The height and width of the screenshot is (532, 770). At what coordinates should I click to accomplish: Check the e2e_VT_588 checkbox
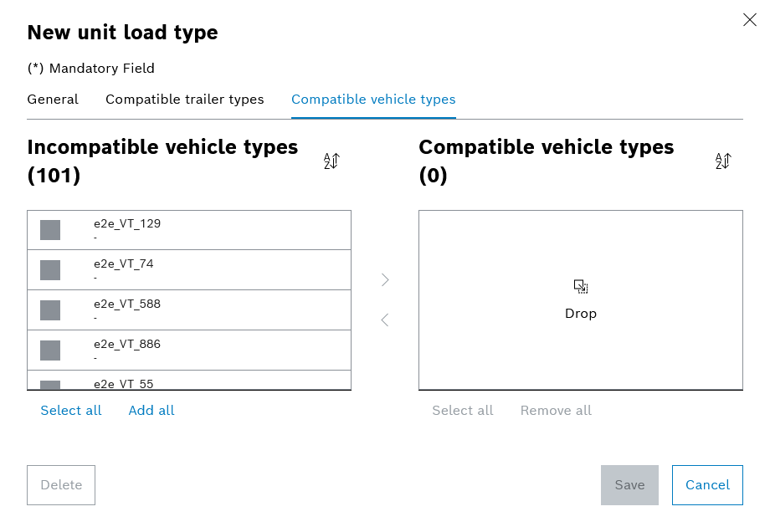click(50, 310)
